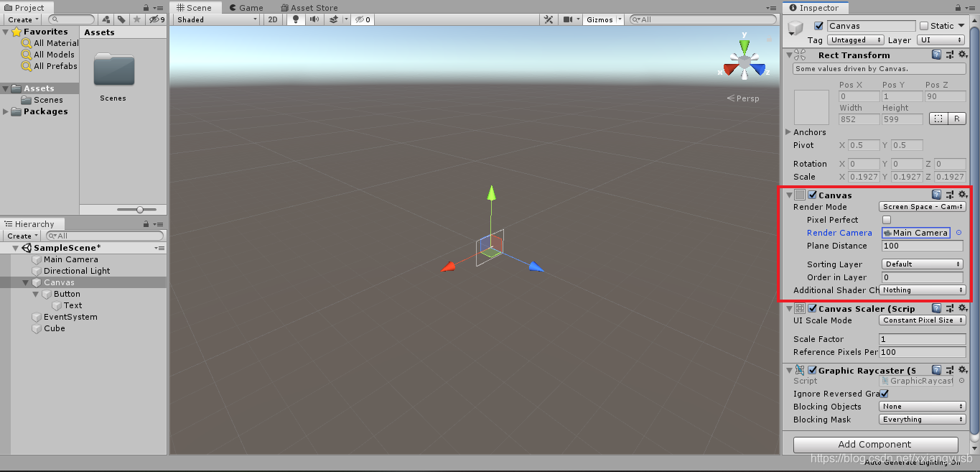Open Additional Shader Channels dropdown
Image resolution: width=980 pixels, height=472 pixels.
pos(923,290)
